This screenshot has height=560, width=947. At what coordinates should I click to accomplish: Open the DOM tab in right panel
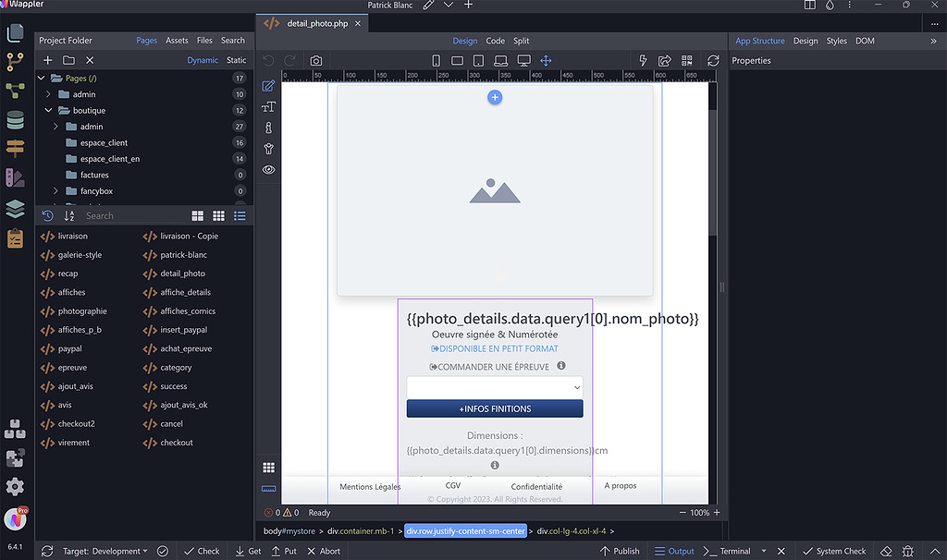tap(865, 41)
